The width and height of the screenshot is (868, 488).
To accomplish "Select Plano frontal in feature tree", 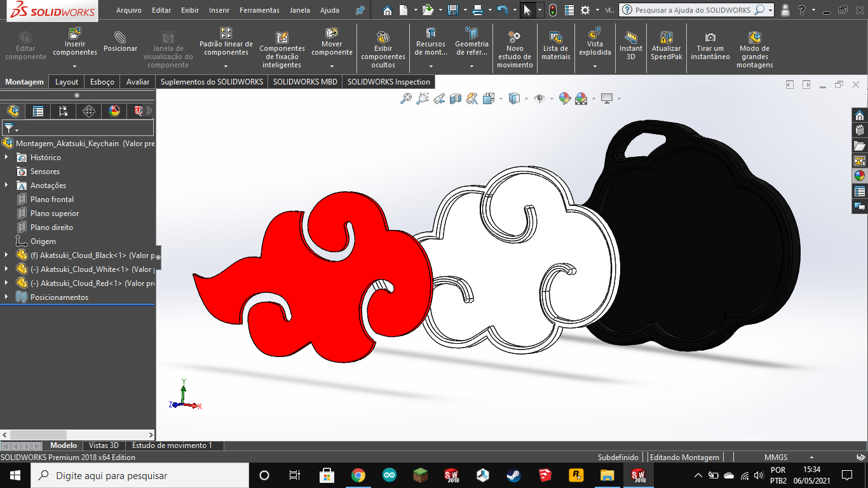I will click(x=52, y=199).
